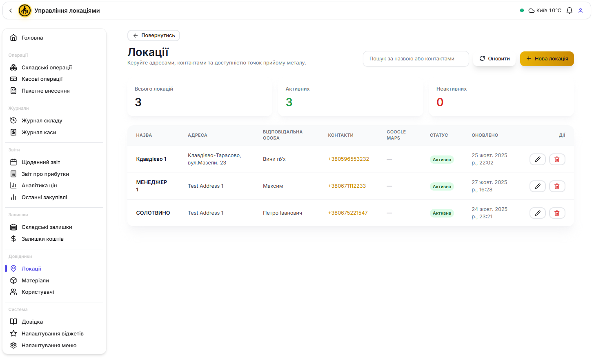Delete the МЕНЕДЖЕР 1 location via trash icon

coord(557,186)
